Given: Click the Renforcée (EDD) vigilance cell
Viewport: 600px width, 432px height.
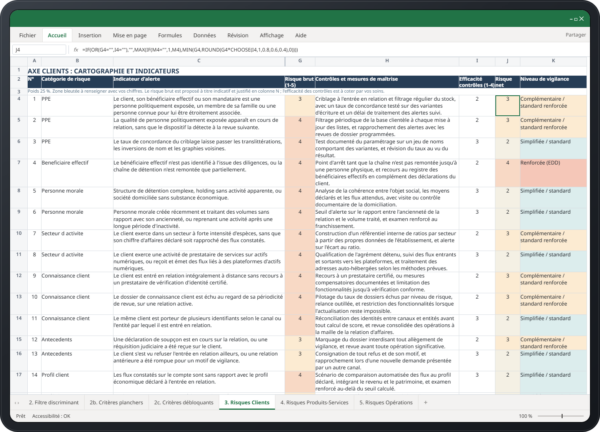Looking at the screenshot, I should click(553, 173).
